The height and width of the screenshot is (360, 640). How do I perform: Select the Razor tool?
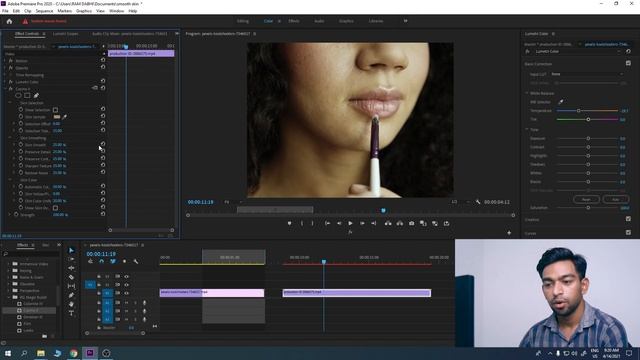[x=71, y=277]
